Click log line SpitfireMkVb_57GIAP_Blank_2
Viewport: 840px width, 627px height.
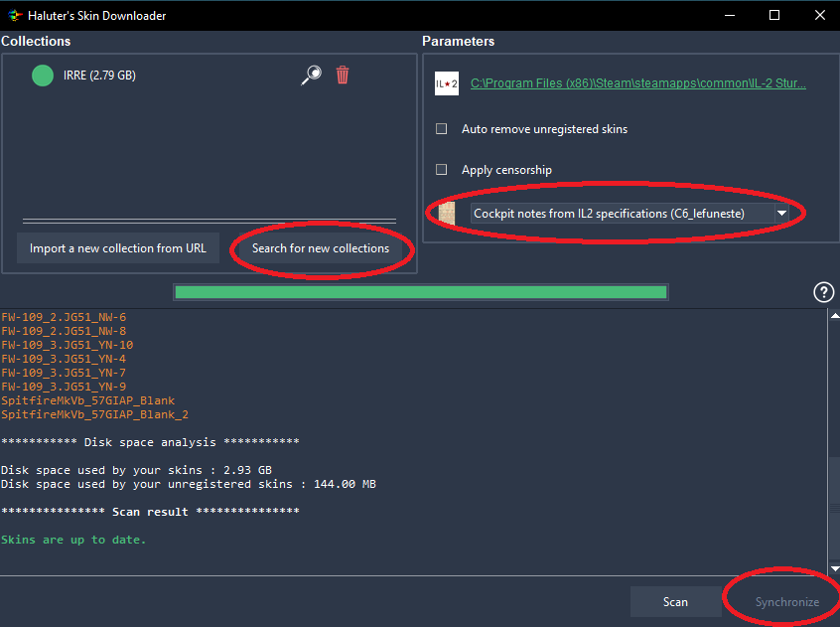94,414
